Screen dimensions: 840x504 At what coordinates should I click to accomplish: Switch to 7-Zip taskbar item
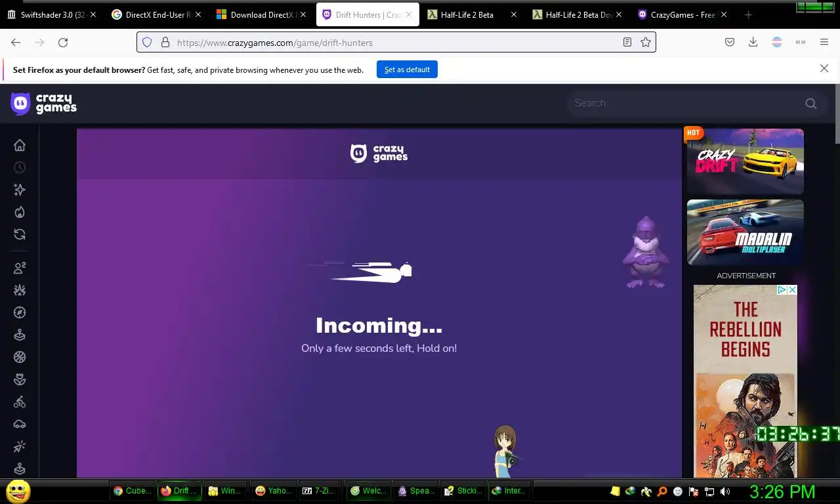[x=319, y=490]
